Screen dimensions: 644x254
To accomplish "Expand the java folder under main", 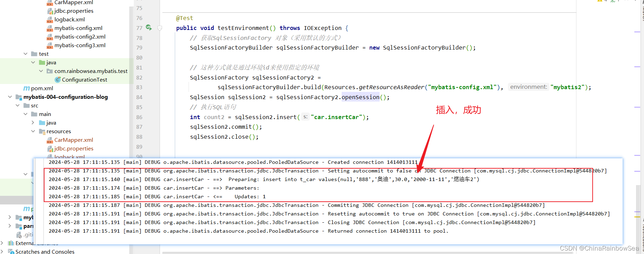I will (33, 123).
